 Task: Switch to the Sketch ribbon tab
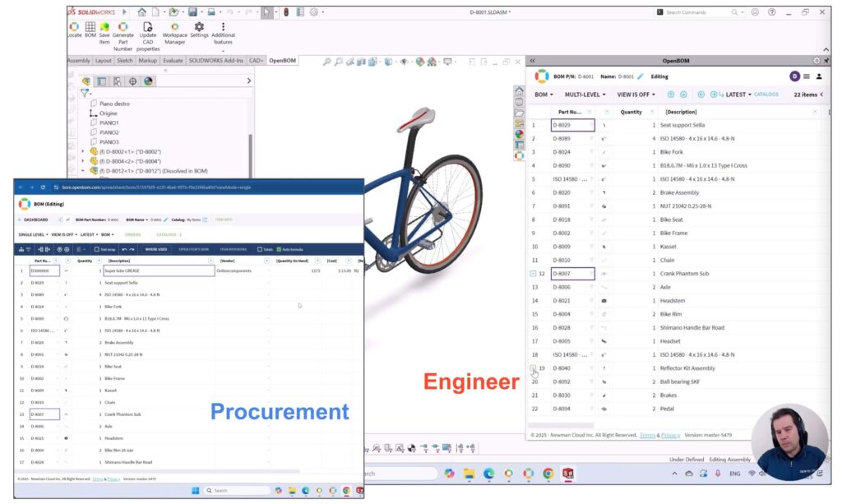[125, 61]
